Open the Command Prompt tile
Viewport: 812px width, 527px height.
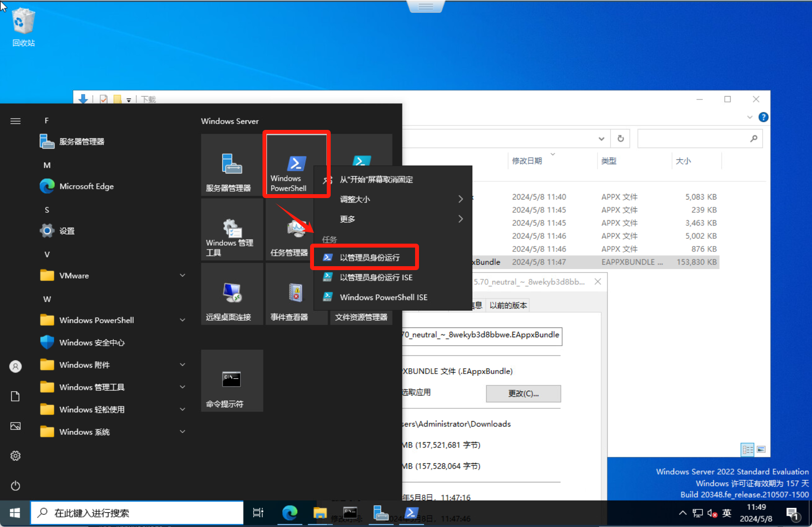tap(232, 381)
